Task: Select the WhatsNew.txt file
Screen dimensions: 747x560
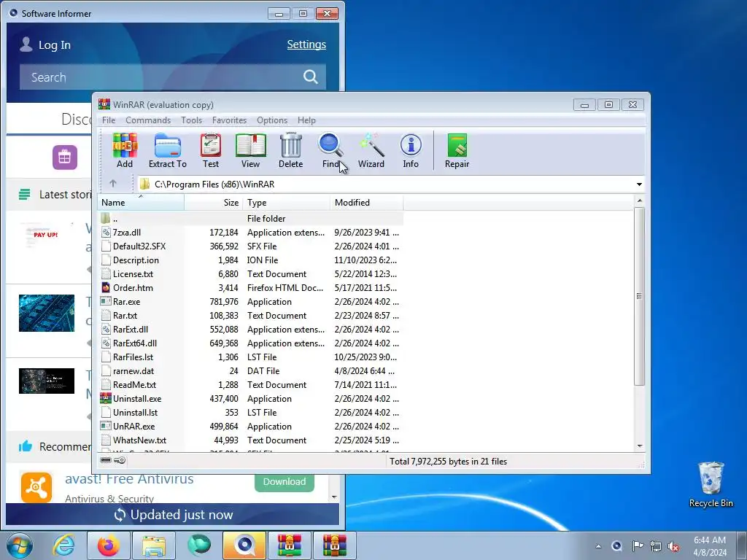Action: tap(251, 440)
